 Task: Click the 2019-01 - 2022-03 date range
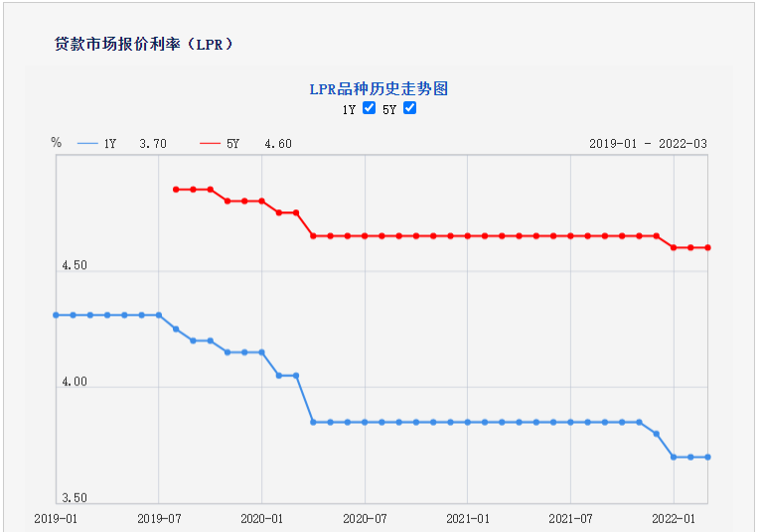click(648, 144)
